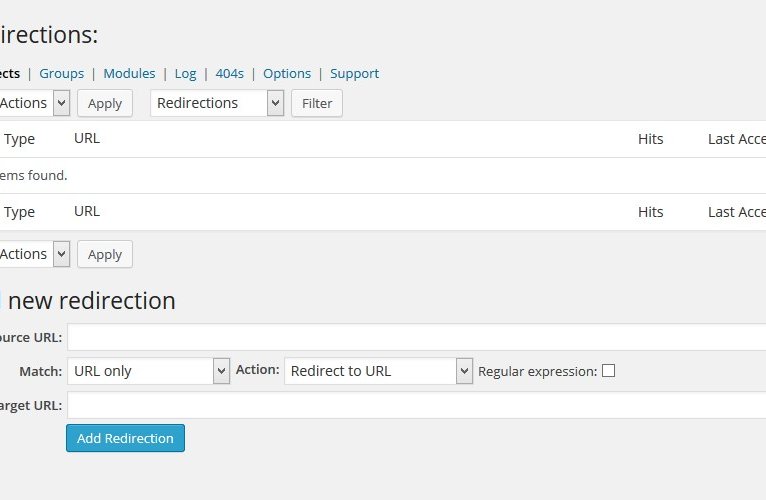
Task: Sort by the URL column in table header
Action: [x=87, y=139]
